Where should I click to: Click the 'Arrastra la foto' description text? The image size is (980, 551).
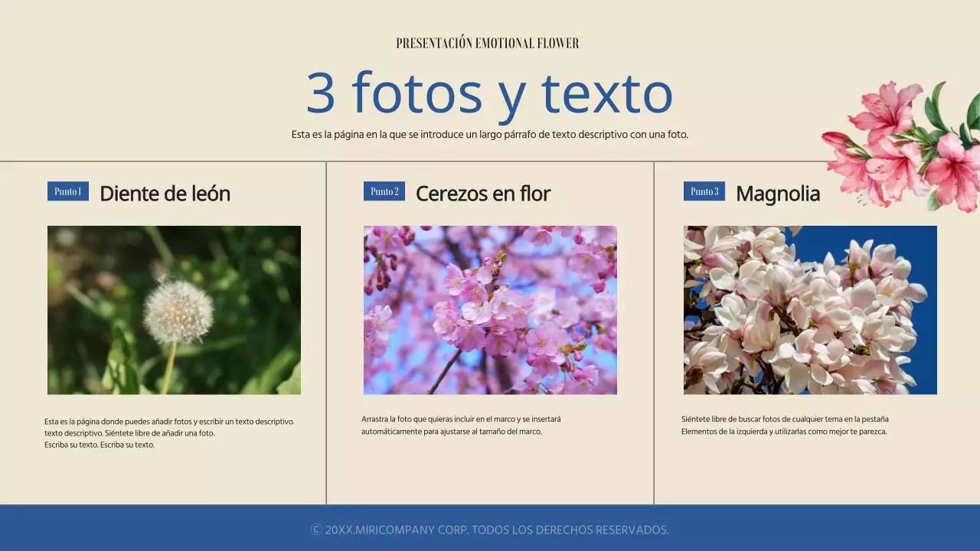462,425
